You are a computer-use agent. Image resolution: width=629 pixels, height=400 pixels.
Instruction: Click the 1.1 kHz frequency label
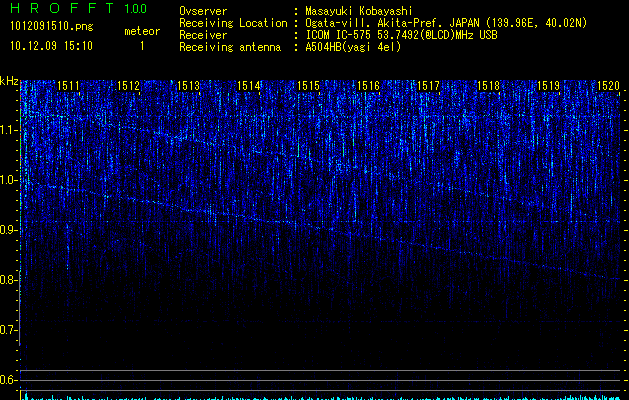point(8,130)
